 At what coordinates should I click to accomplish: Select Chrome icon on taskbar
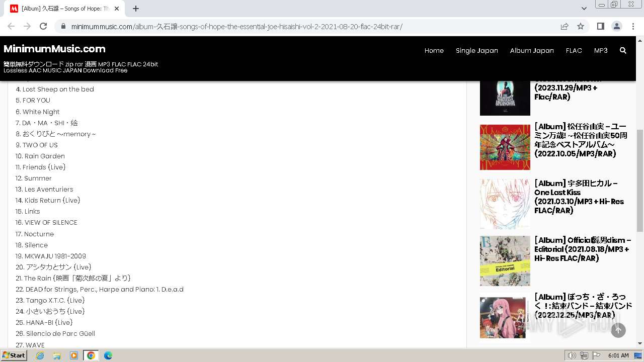tap(91, 355)
